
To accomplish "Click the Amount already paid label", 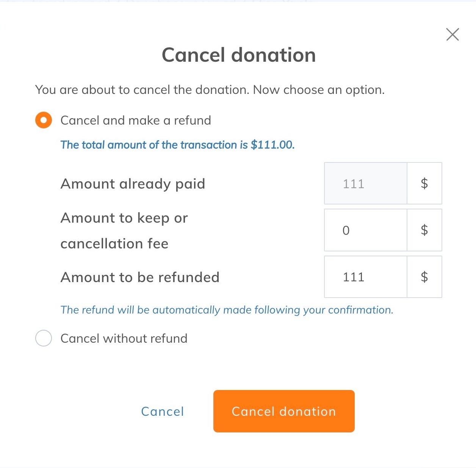I will pos(133,184).
